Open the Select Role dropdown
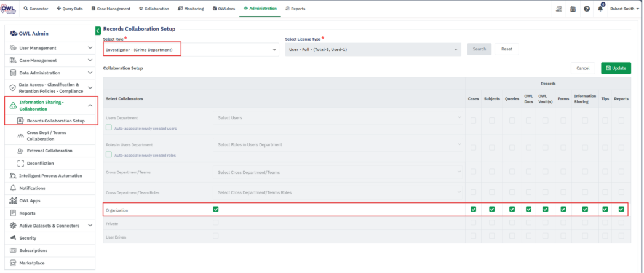The height and width of the screenshot is (273, 644). [x=191, y=49]
